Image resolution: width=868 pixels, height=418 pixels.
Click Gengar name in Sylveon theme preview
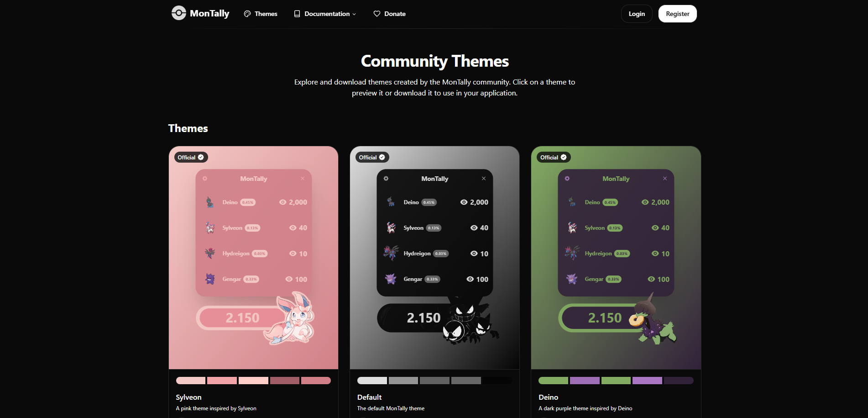point(231,279)
